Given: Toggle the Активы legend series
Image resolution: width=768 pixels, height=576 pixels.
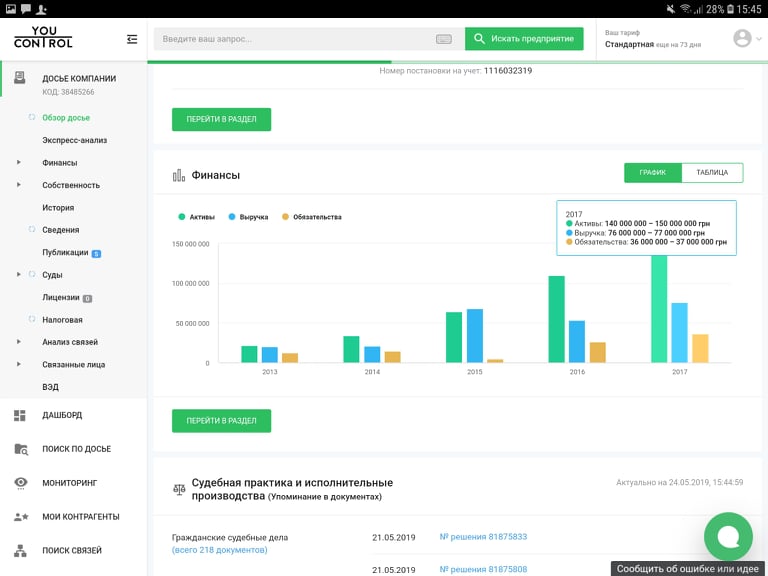Looking at the screenshot, I should [196, 217].
